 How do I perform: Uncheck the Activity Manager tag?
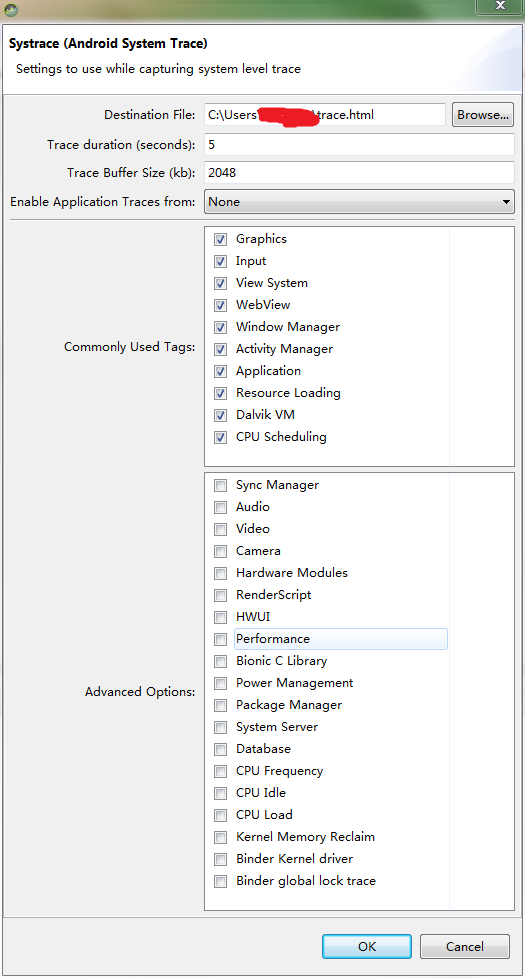(220, 349)
